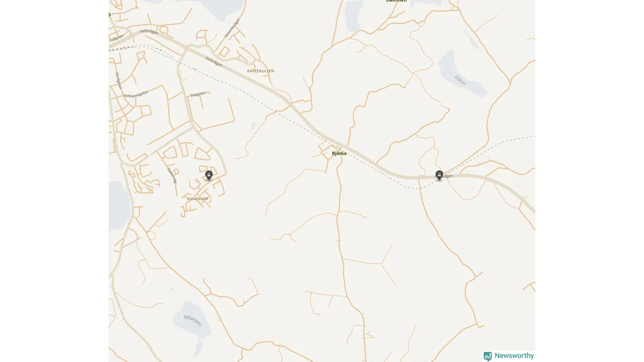Click Hultvägen label below Kaffekullen housing

pyautogui.click(x=214, y=61)
